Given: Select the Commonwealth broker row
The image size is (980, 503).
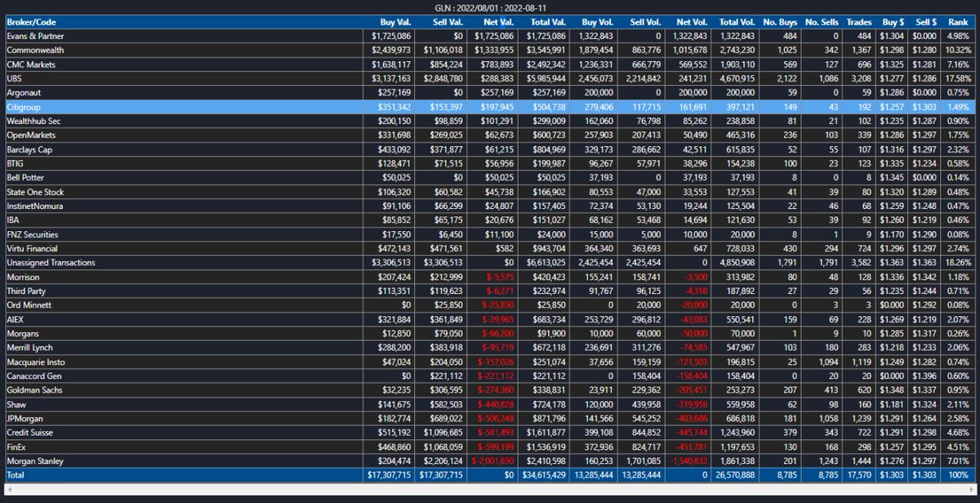Looking at the screenshot, I should click(x=488, y=50).
